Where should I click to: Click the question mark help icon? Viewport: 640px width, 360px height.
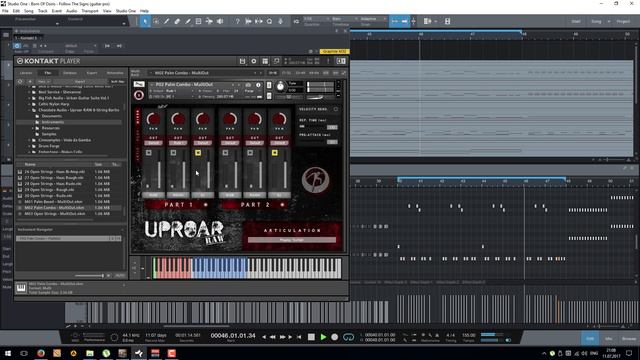point(237,21)
